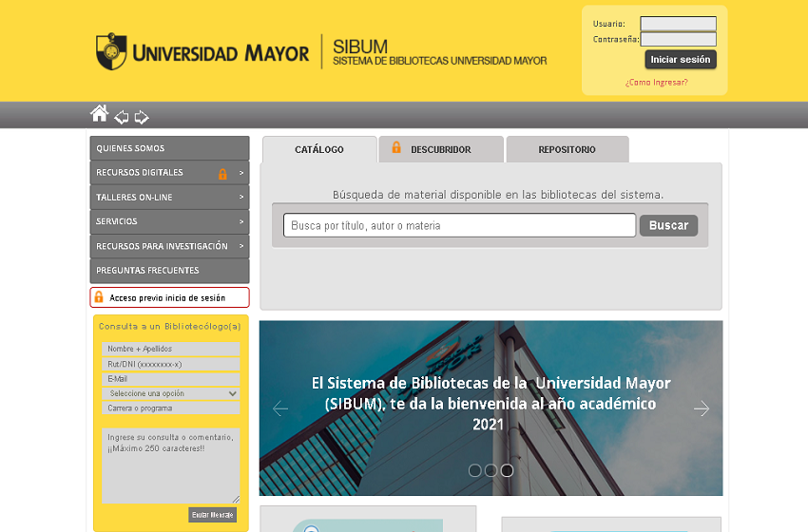The height and width of the screenshot is (532, 808).
Task: Click the SIBUM title text
Action: (x=360, y=47)
